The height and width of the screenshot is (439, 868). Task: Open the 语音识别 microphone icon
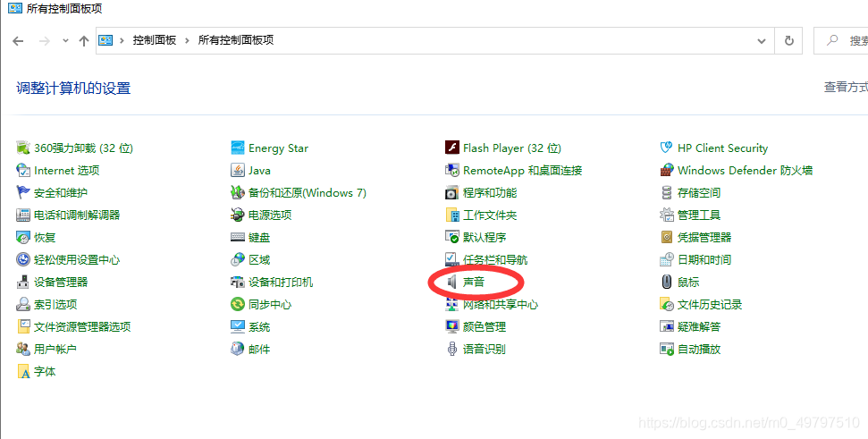[452, 349]
